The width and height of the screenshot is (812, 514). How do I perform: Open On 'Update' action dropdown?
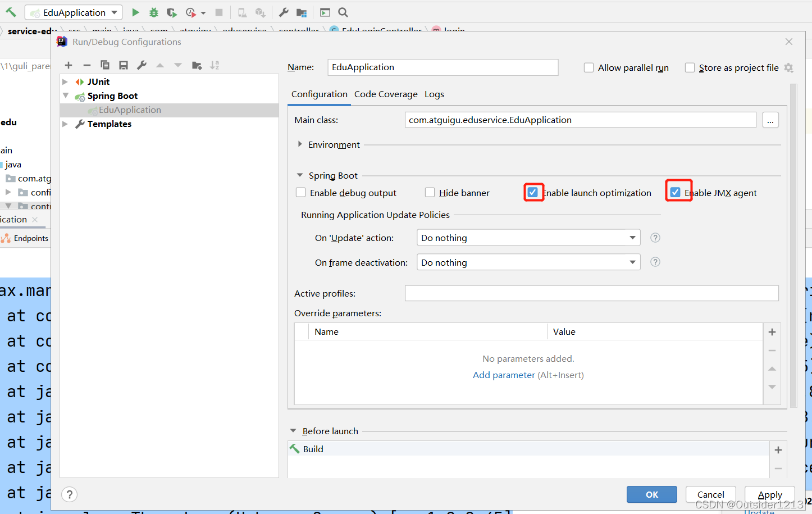click(x=528, y=238)
